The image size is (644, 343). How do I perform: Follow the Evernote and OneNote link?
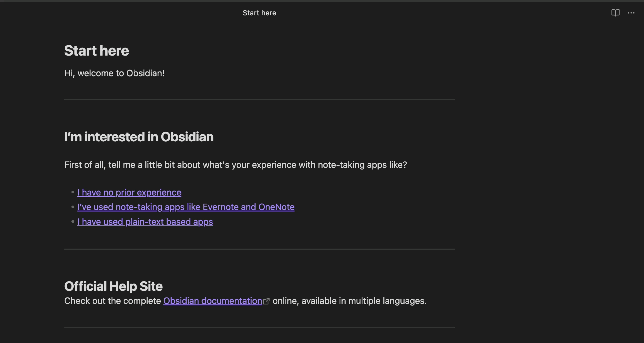tap(186, 207)
